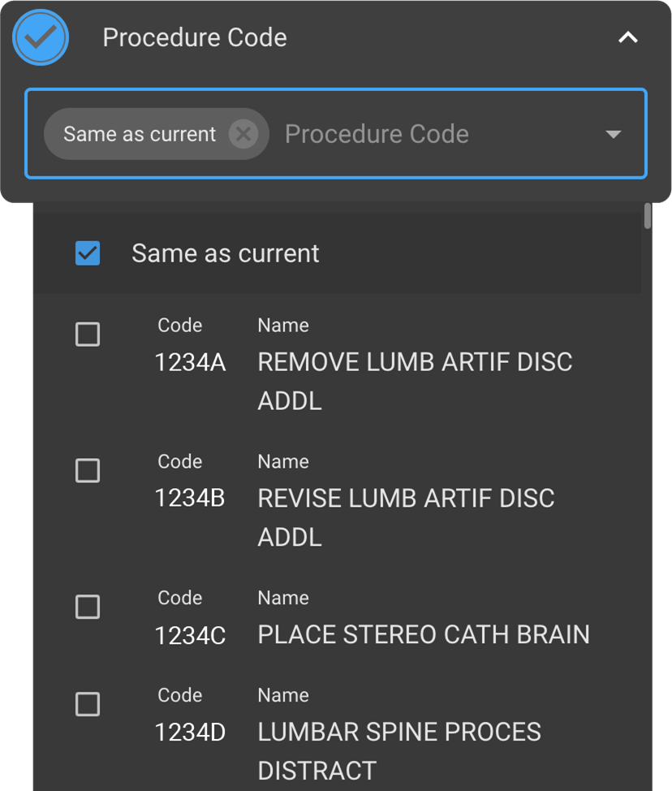Click the dropdown list scrollbar thumb

647,216
